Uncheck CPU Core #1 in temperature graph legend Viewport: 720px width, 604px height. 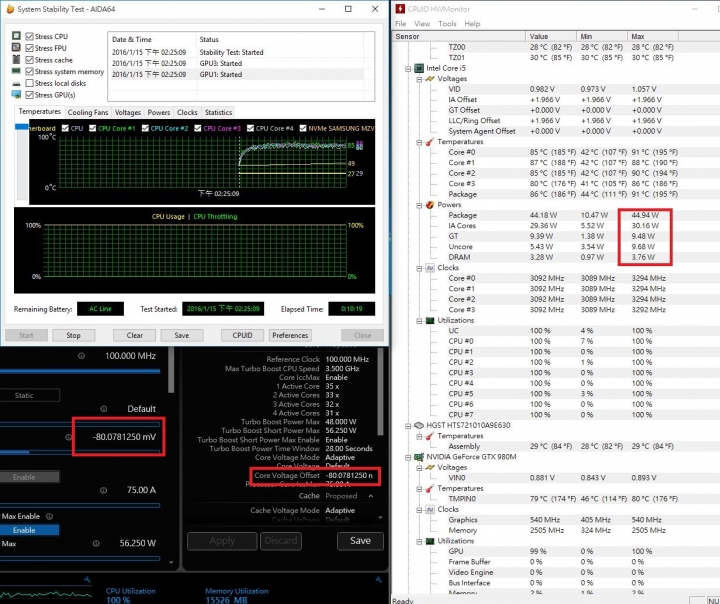coord(93,128)
